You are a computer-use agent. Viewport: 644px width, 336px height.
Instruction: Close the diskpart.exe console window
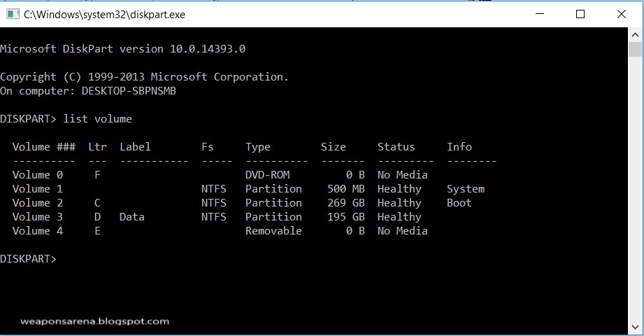pyautogui.click(x=622, y=14)
